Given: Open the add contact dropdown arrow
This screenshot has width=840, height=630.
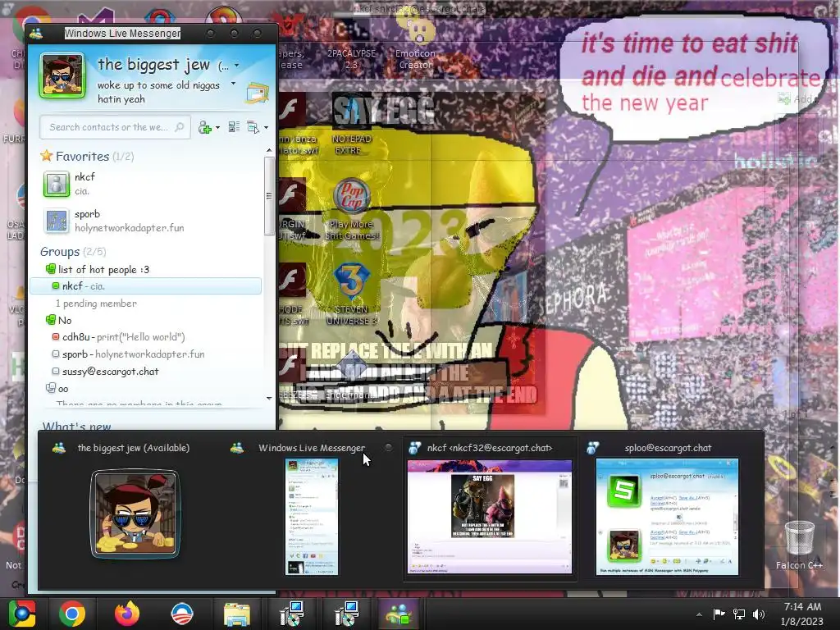Looking at the screenshot, I should click(217, 127).
